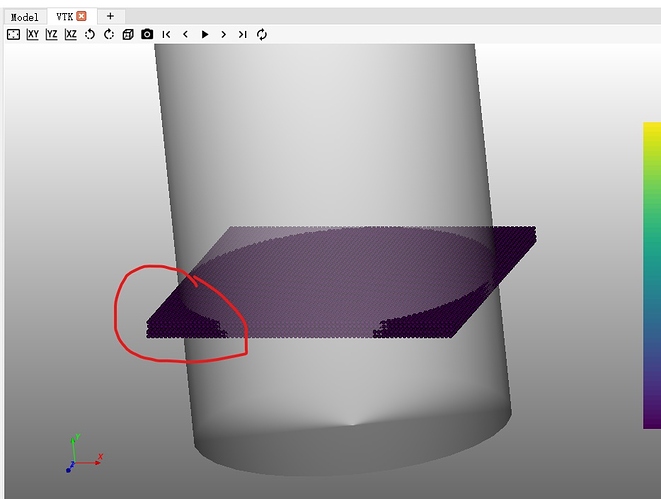Screen dimensions: 661x499
Task: Step to previous frame
Action: coord(185,34)
